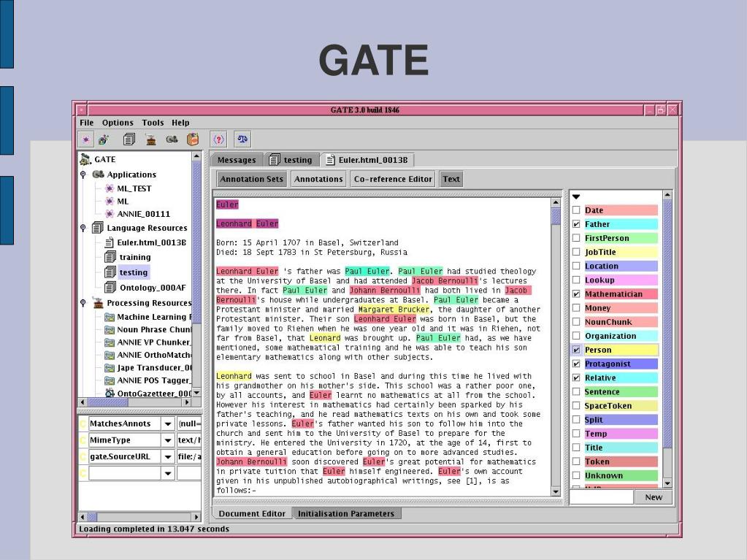Screen dimensions: 747x560
Task: Click the ANNIE with defaults toolbar icon
Action: coord(104,139)
